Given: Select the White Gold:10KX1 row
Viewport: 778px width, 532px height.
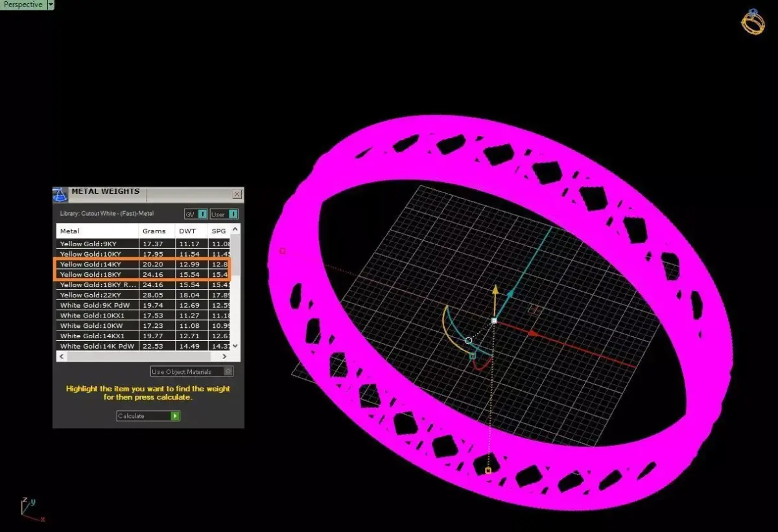Looking at the screenshot, I should tap(143, 316).
